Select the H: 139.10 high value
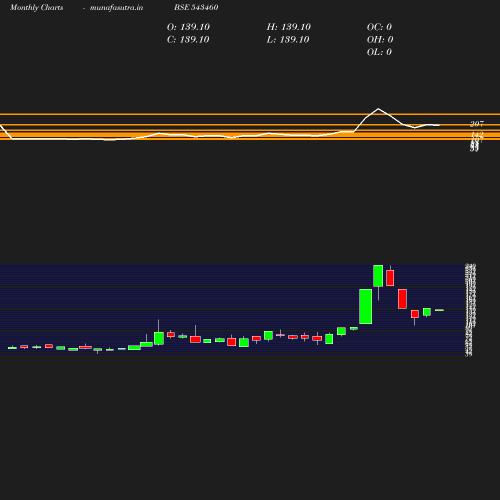 (289, 27)
